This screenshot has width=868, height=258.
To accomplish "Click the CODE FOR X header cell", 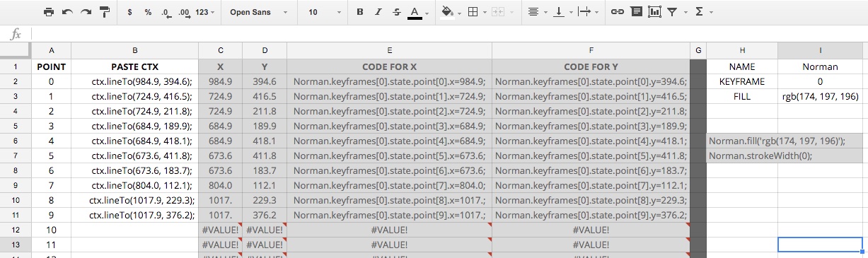I will 389,66.
